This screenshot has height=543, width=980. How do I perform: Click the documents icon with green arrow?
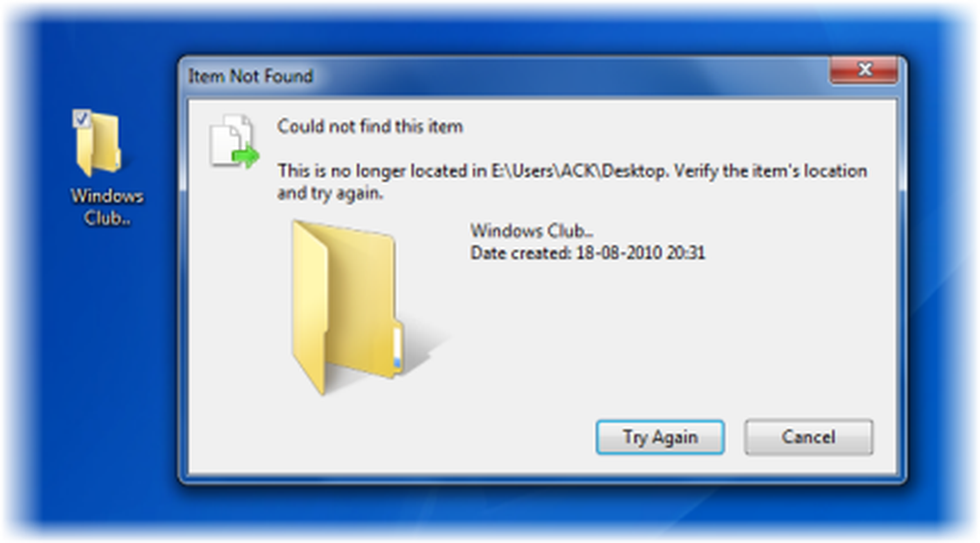coord(234,141)
